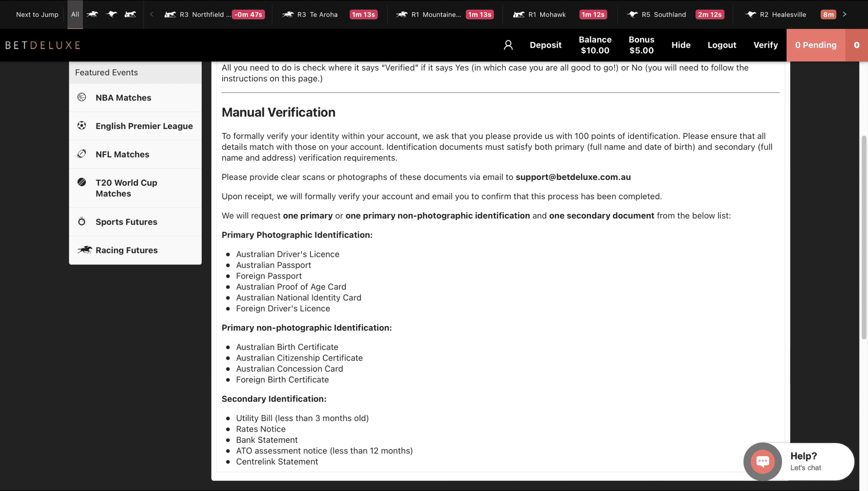Open the user account profile icon

coord(508,45)
